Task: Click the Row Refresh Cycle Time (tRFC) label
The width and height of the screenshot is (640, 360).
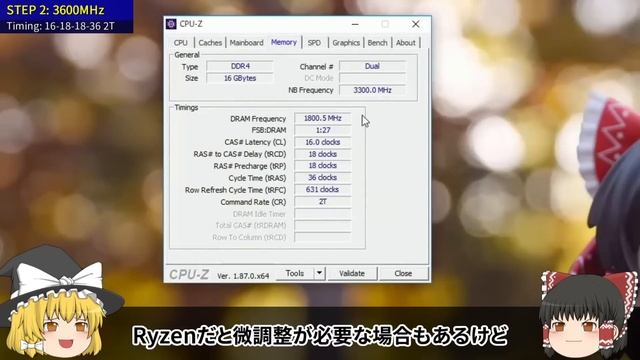Action: click(236, 190)
